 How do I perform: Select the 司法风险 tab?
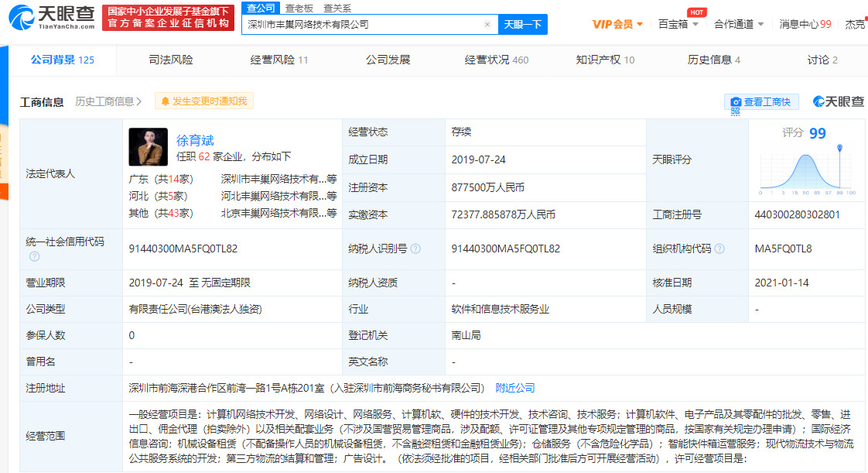click(x=170, y=60)
